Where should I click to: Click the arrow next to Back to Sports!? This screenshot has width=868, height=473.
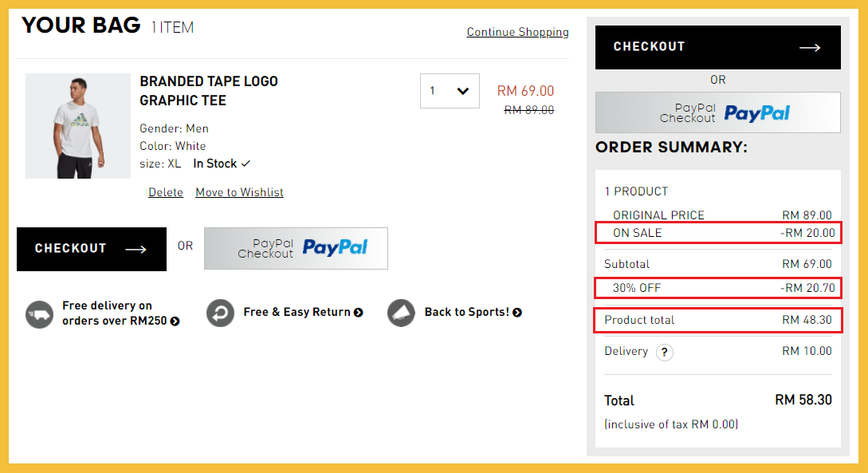coord(517,313)
